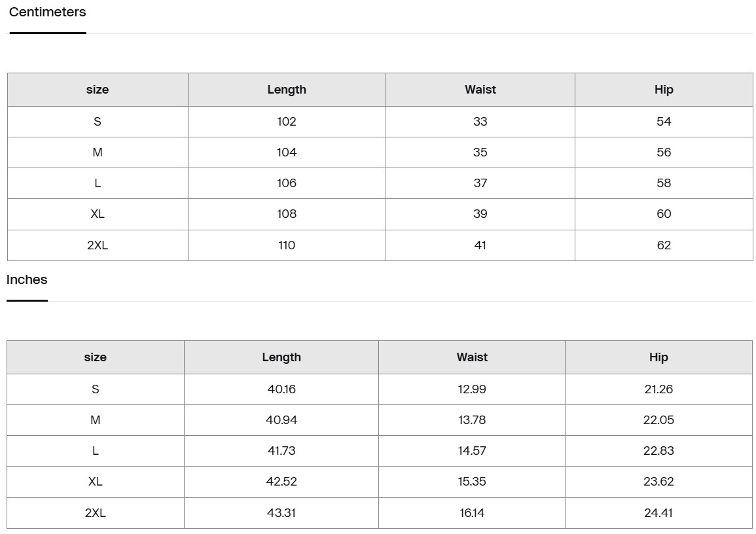Click the 13.78 waist value cell

(472, 420)
